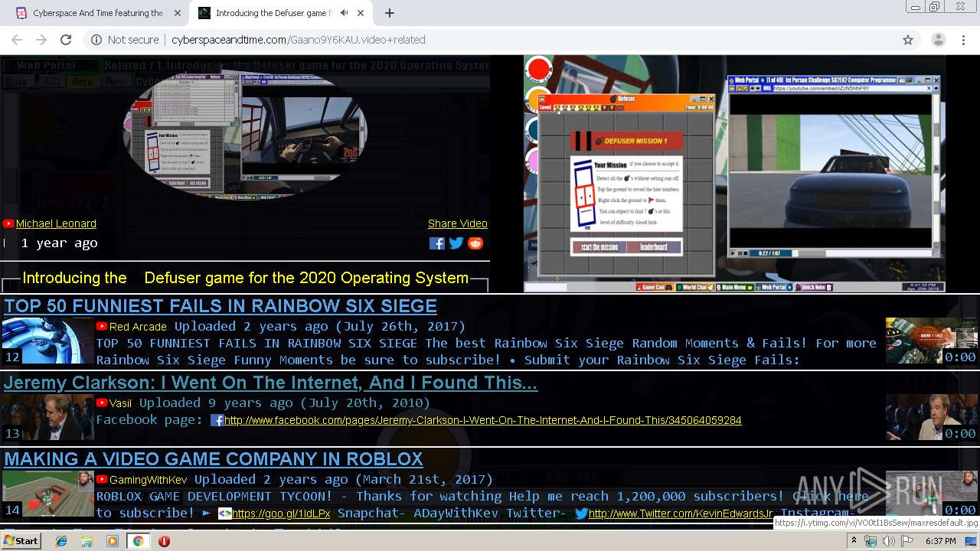The image size is (980, 551).
Task: Launch Internet Explorer from the taskbar
Action: point(61,541)
